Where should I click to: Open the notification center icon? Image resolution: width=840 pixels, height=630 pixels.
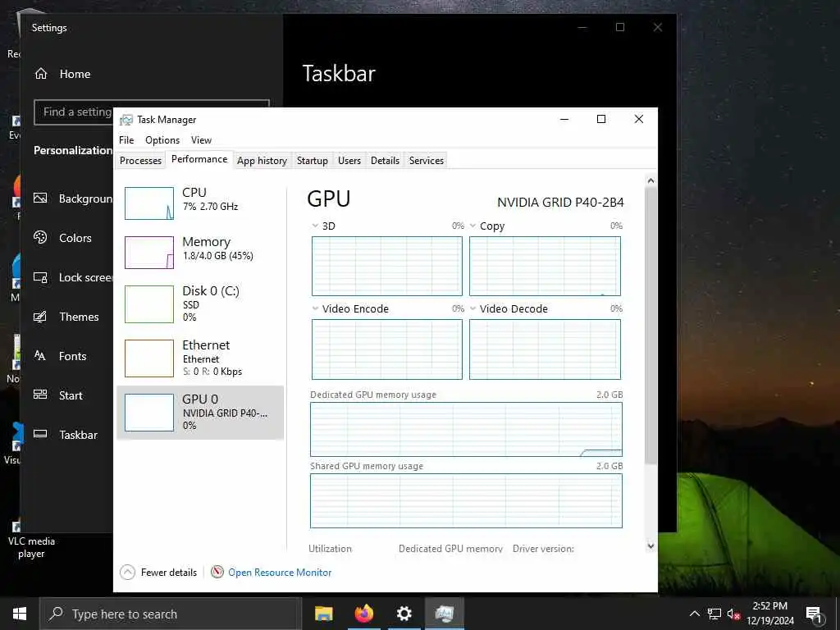coord(815,614)
